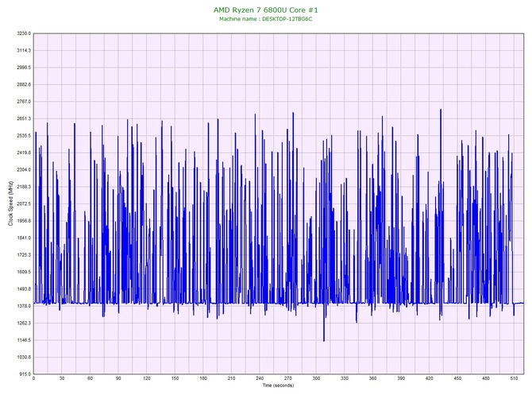Viewport: 532px width, 399px height.
Task: Click the x-axis tick label 420
Action: click(x=430, y=378)
